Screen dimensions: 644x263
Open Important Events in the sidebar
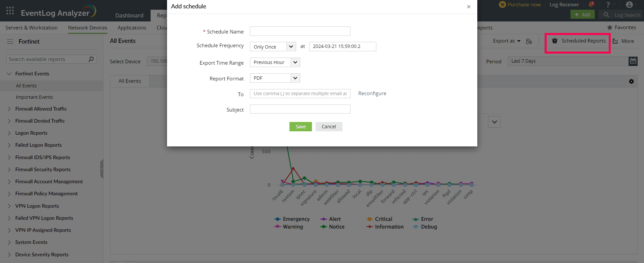click(x=34, y=97)
